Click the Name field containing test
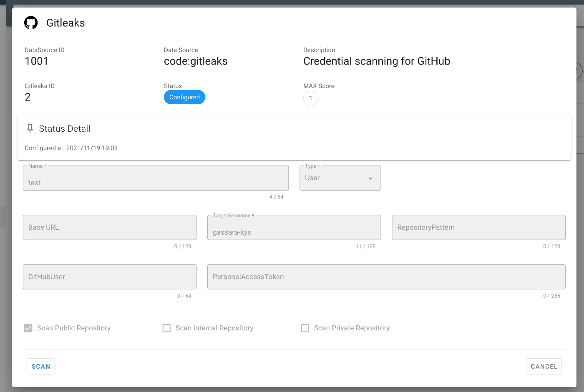 [x=156, y=178]
